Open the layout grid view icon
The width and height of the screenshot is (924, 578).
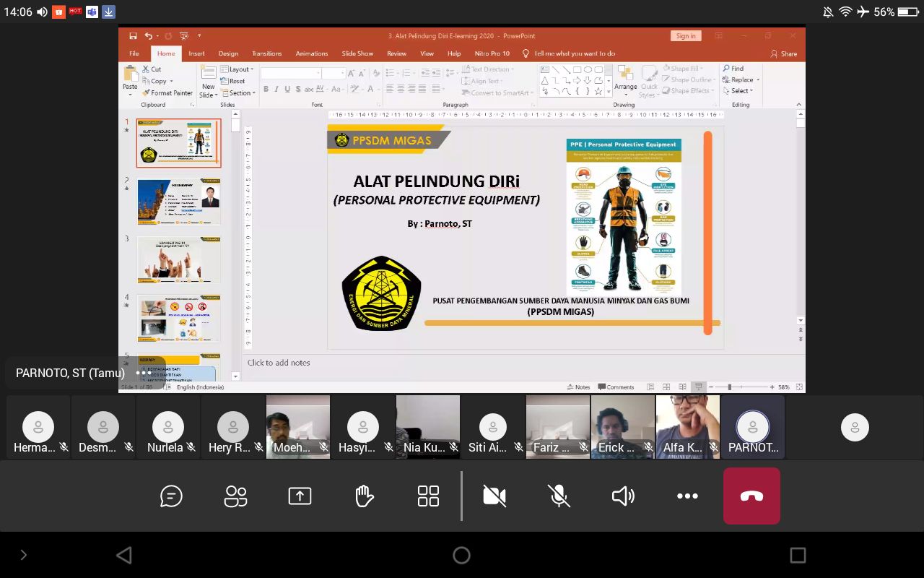point(428,496)
